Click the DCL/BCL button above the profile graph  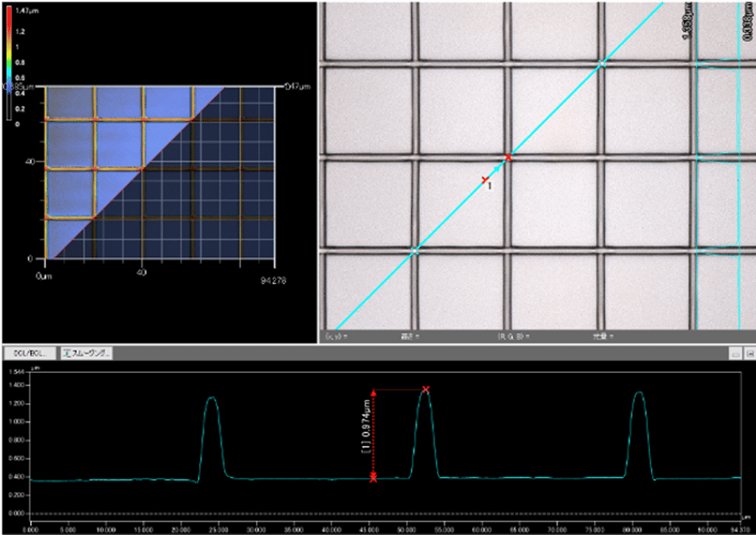coord(30,354)
